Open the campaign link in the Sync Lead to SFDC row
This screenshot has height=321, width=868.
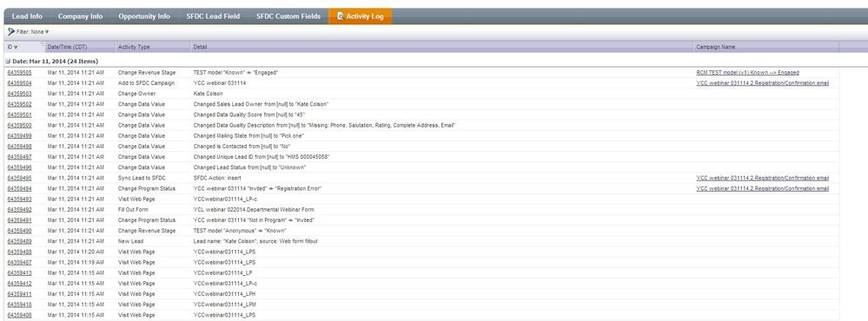pos(762,178)
